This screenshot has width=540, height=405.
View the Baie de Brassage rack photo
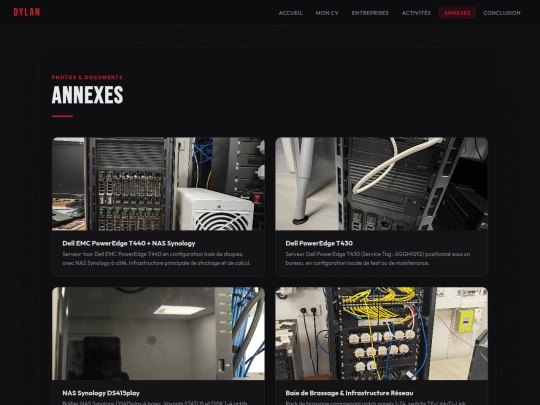point(382,333)
